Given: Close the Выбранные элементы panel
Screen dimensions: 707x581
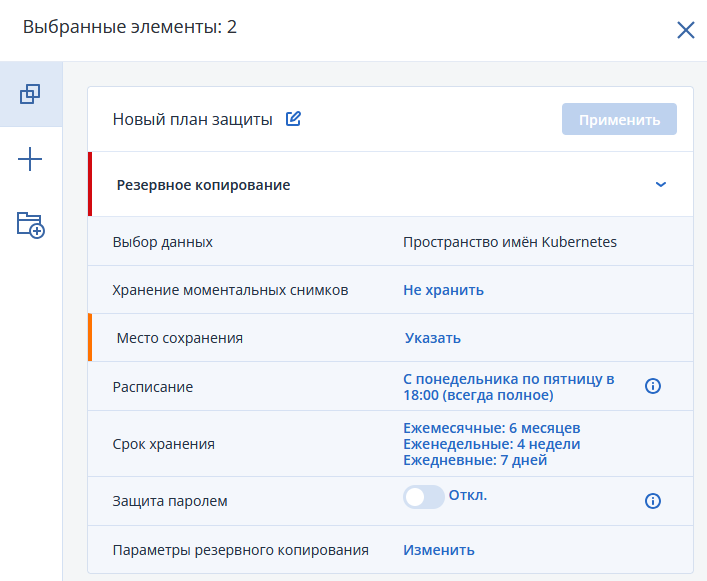Looking at the screenshot, I should point(685,29).
